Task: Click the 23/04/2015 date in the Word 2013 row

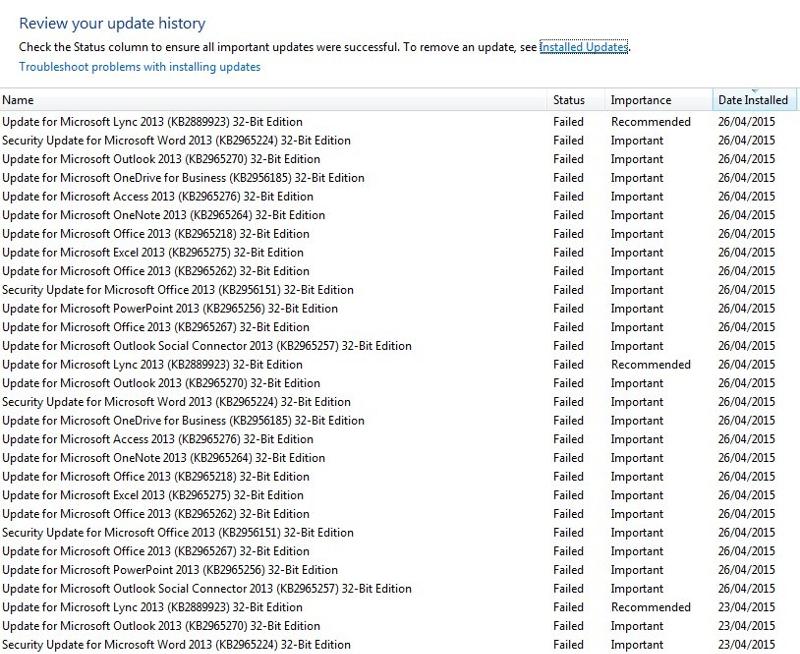Action: tap(746, 645)
